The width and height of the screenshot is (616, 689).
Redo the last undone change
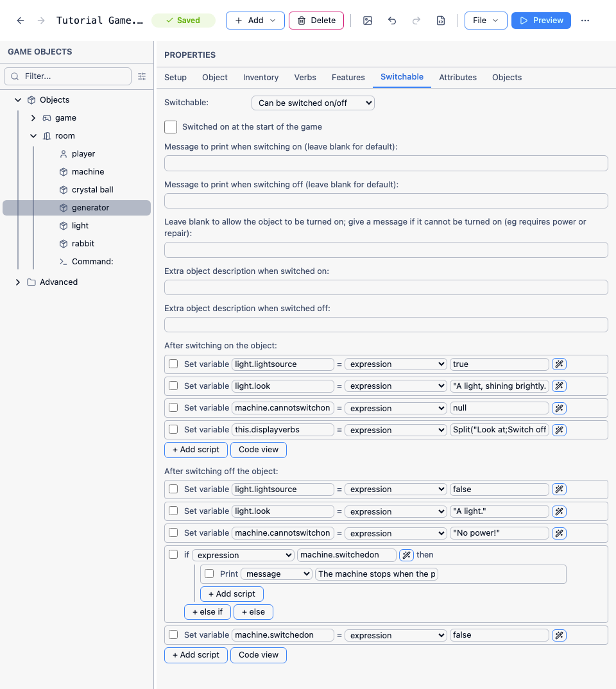pos(416,21)
